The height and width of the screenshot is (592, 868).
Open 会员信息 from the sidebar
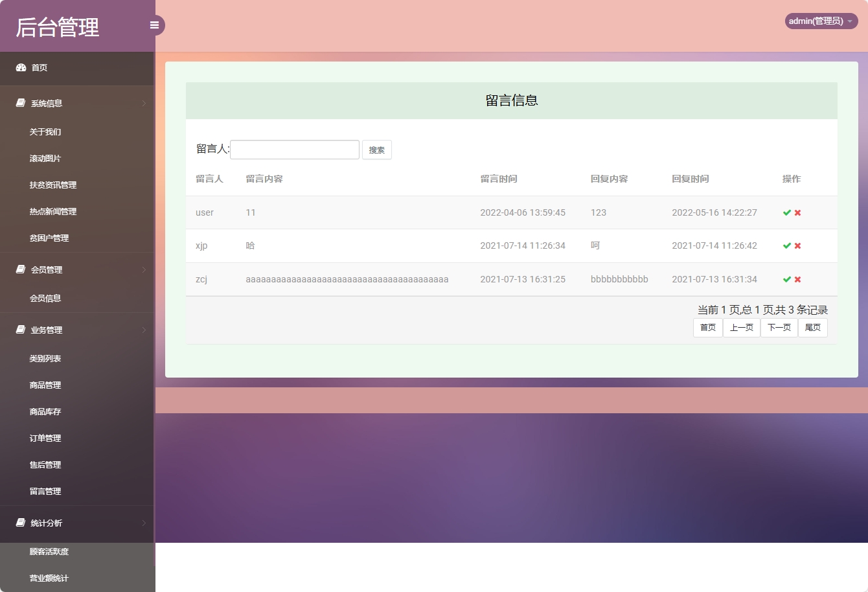click(47, 298)
